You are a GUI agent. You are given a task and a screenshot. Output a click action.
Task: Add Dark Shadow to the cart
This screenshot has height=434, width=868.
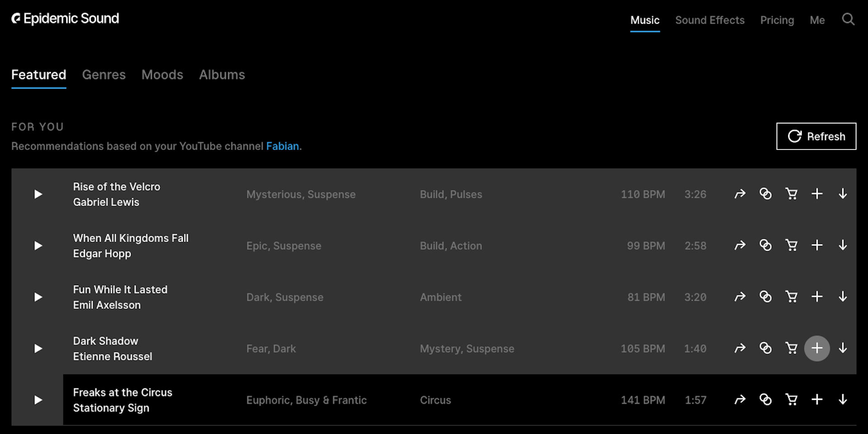(792, 348)
